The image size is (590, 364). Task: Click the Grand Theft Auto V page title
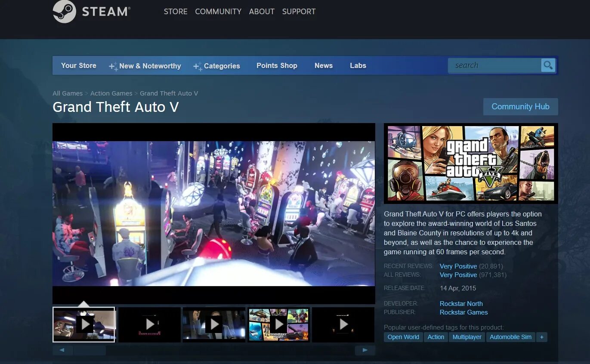tap(116, 107)
